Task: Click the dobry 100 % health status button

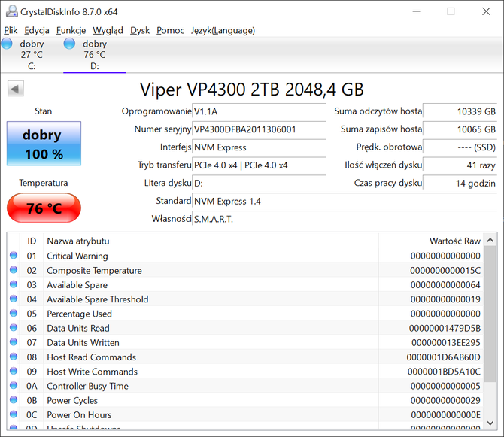Action: [x=44, y=144]
